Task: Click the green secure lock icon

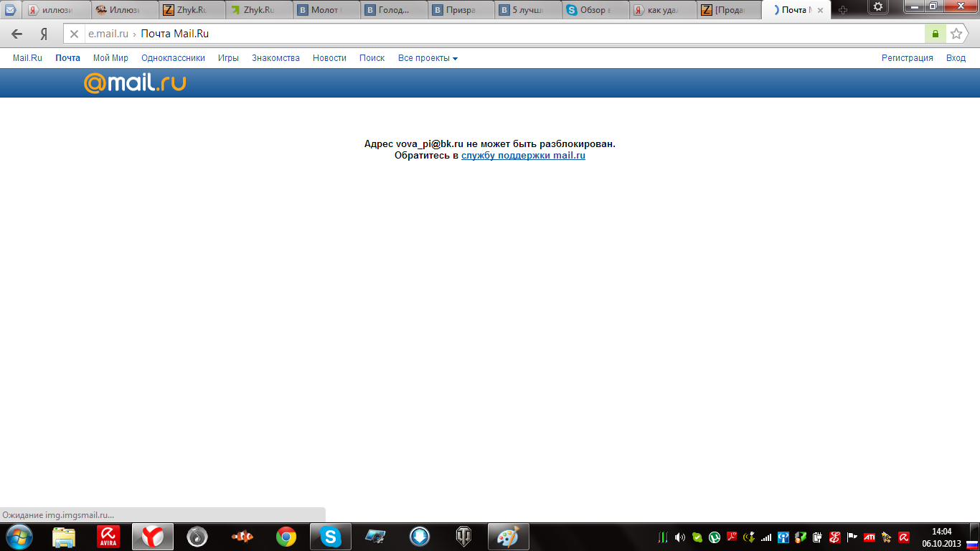Action: point(935,34)
